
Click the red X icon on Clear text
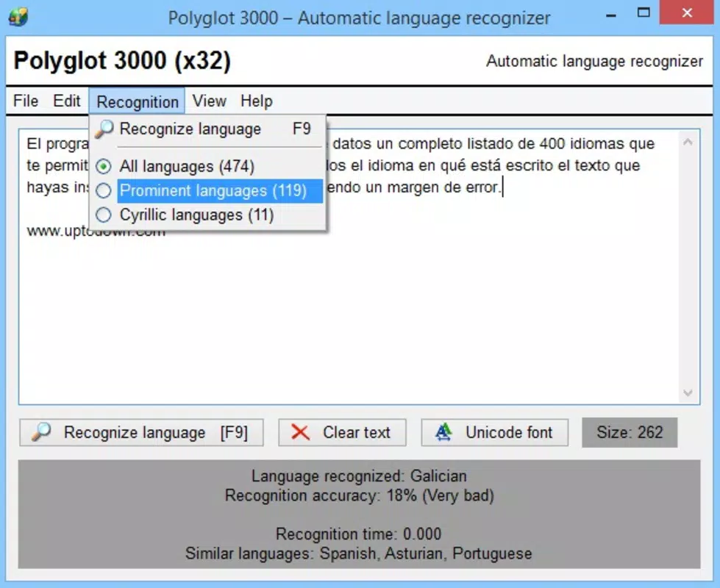coord(300,432)
